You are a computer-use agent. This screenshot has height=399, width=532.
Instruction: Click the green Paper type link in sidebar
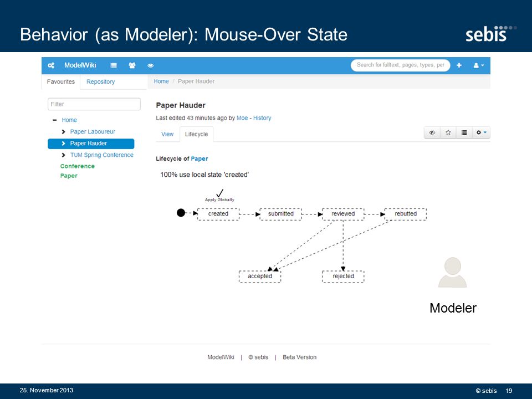(69, 176)
